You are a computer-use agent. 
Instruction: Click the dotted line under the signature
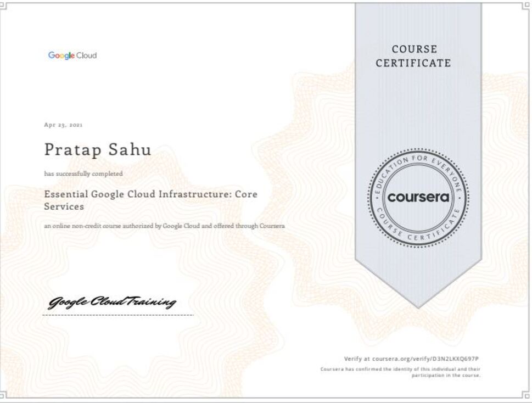coord(119,315)
